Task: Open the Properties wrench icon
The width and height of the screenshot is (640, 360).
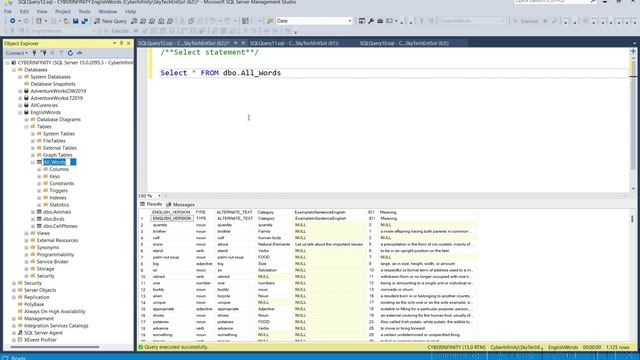Action: tap(371, 21)
